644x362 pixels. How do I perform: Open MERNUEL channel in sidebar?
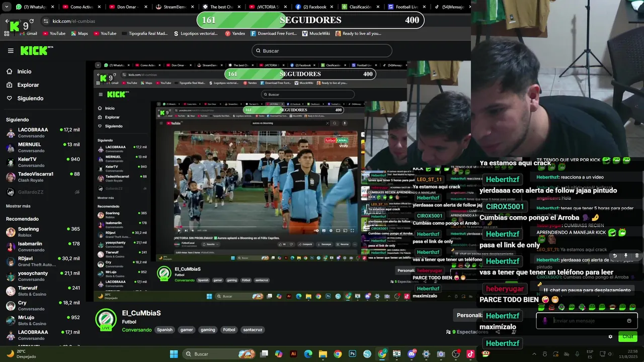pyautogui.click(x=43, y=147)
